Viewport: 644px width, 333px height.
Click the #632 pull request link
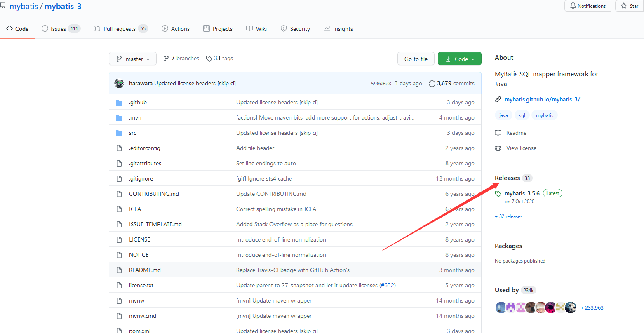point(388,286)
